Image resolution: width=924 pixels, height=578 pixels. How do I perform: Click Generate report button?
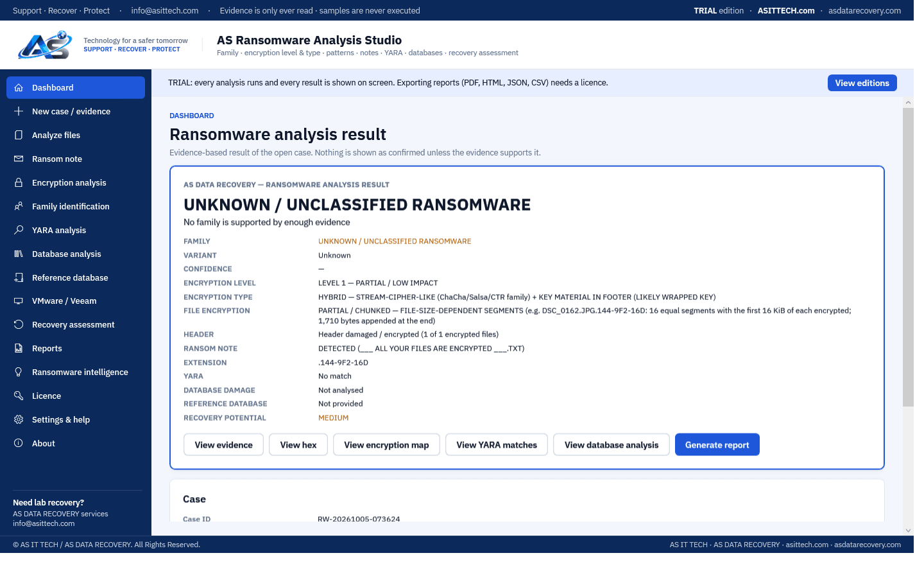717,445
